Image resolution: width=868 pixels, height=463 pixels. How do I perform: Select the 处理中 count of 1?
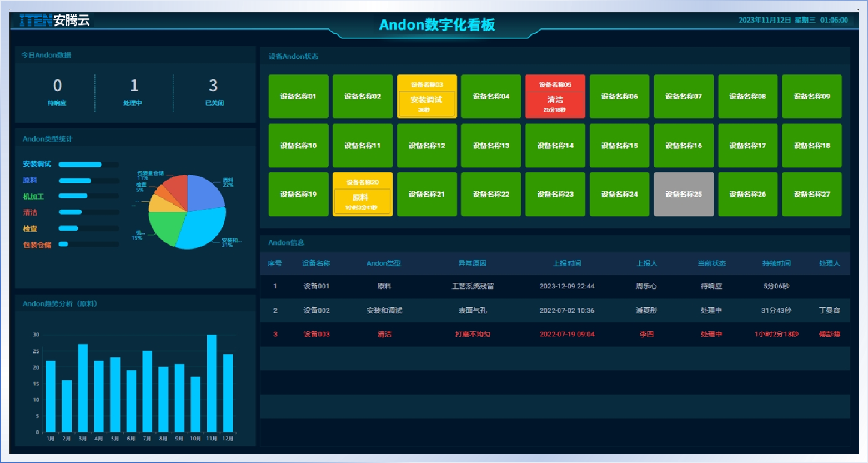click(134, 86)
